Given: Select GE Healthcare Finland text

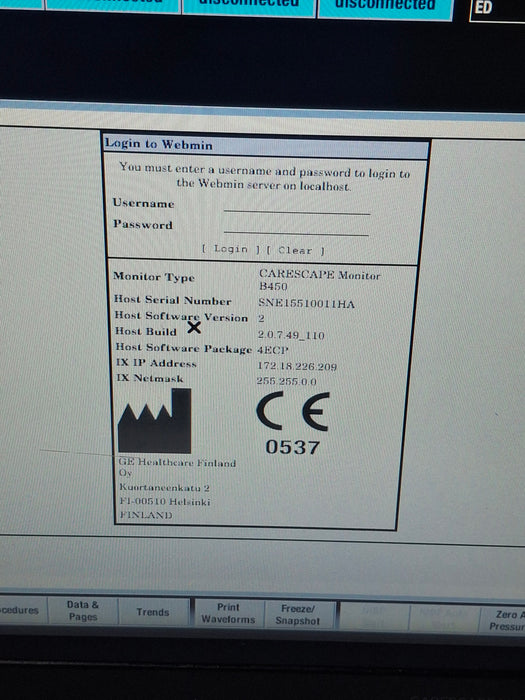Looking at the screenshot, I should coord(177,462).
